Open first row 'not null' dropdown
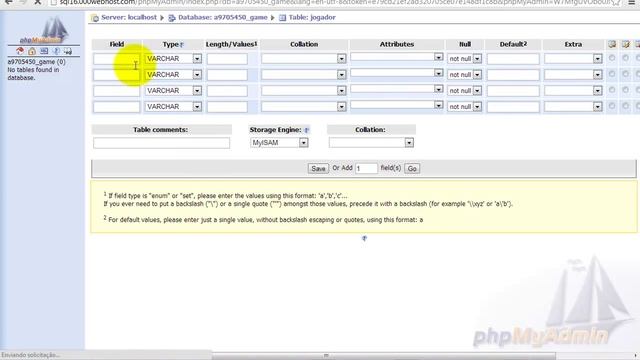The width and height of the screenshot is (640, 360). [x=464, y=59]
